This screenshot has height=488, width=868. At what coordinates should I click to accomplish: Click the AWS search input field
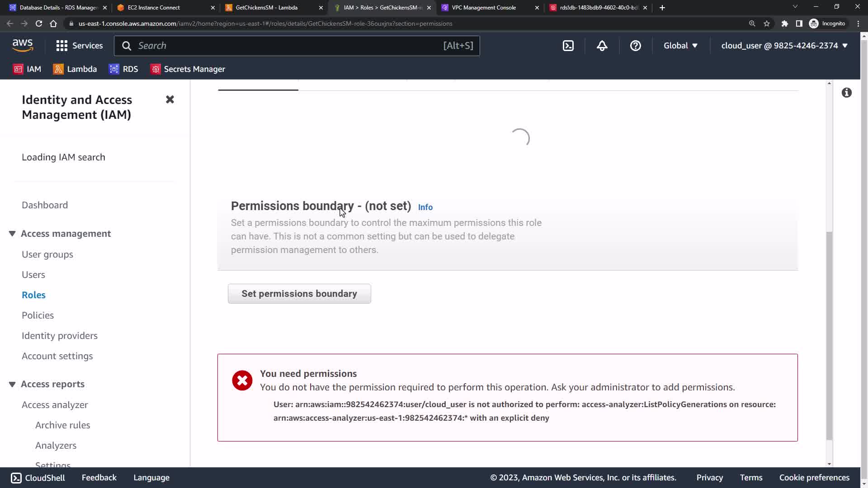[289, 46]
